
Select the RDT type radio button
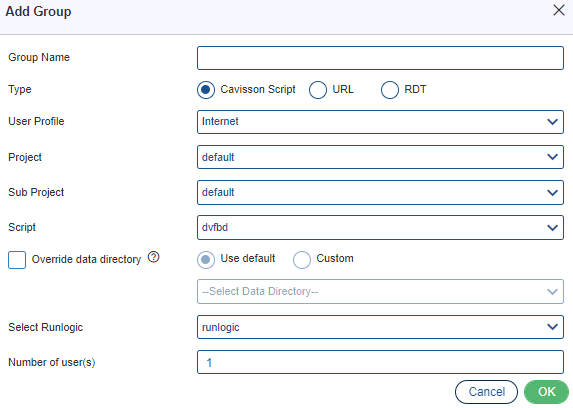click(x=390, y=90)
